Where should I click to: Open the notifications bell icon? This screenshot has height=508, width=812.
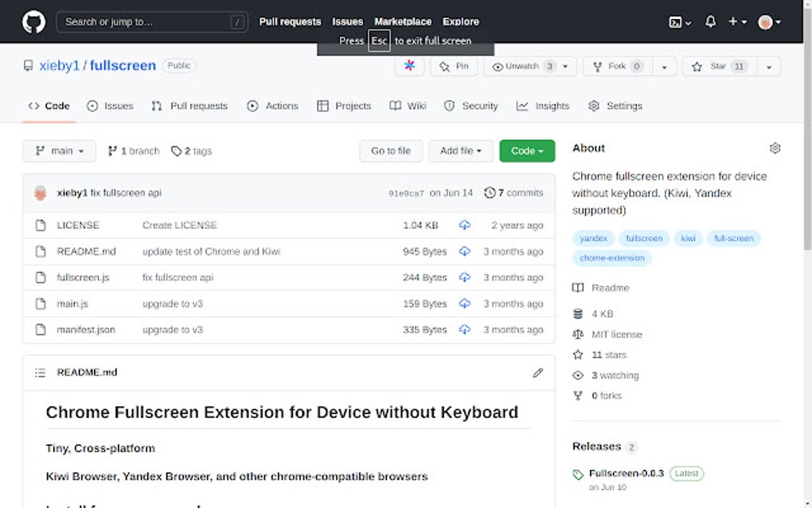(x=709, y=21)
